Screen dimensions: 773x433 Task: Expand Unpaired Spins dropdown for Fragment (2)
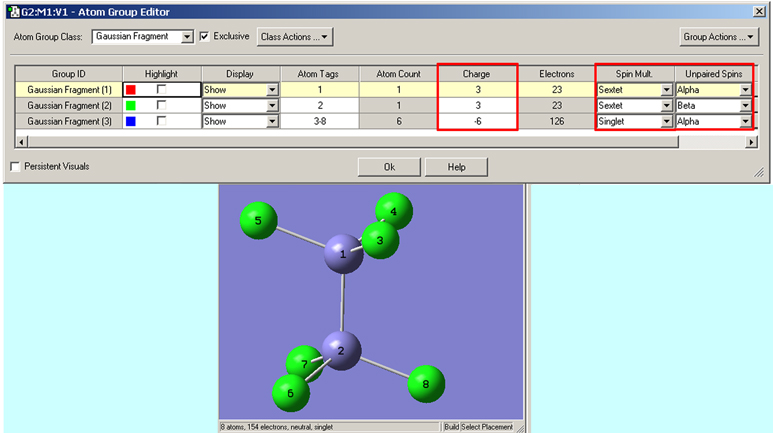point(745,105)
